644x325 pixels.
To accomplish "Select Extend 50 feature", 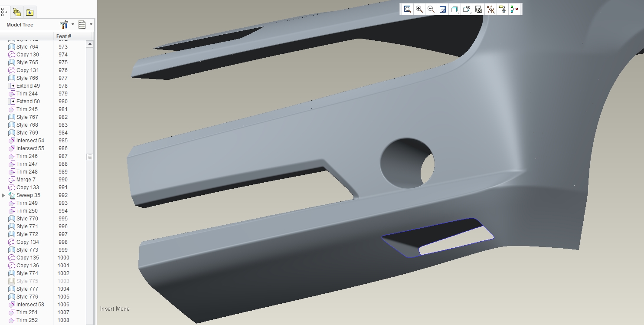I will click(x=28, y=102).
